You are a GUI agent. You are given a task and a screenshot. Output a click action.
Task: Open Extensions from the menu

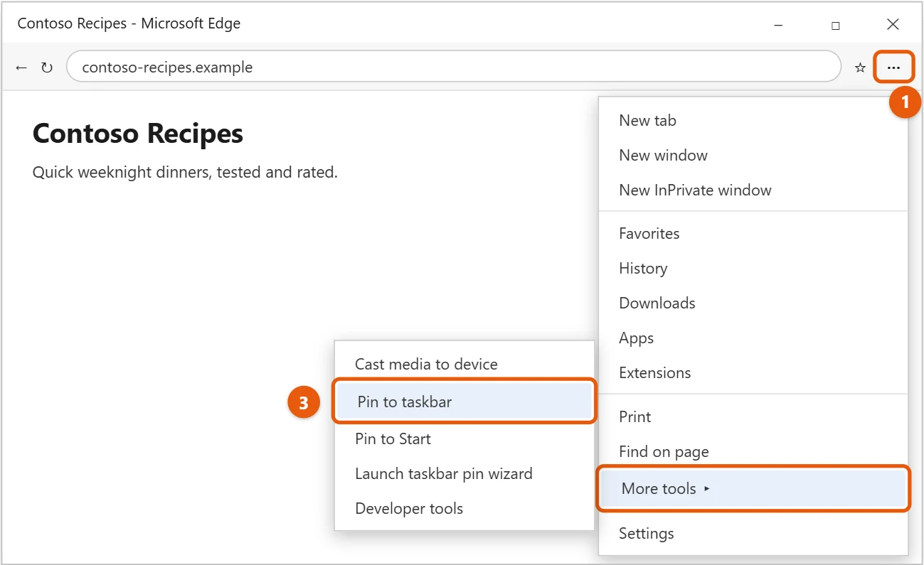click(753, 373)
